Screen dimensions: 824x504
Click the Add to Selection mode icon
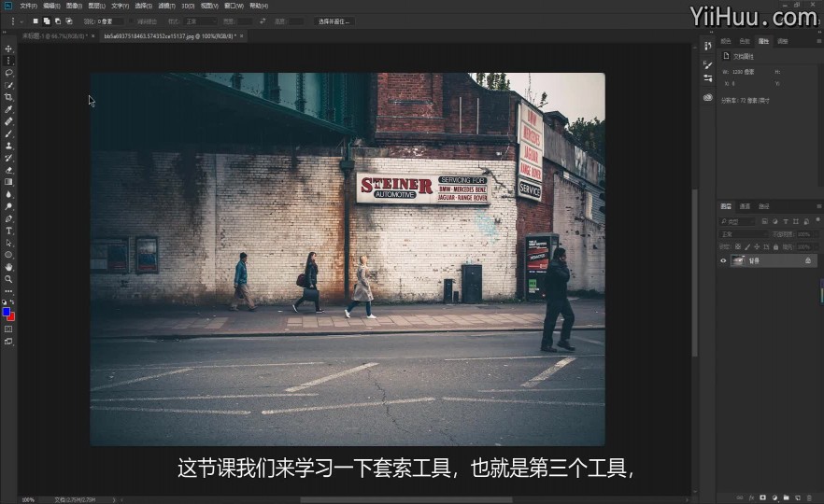click(47, 21)
